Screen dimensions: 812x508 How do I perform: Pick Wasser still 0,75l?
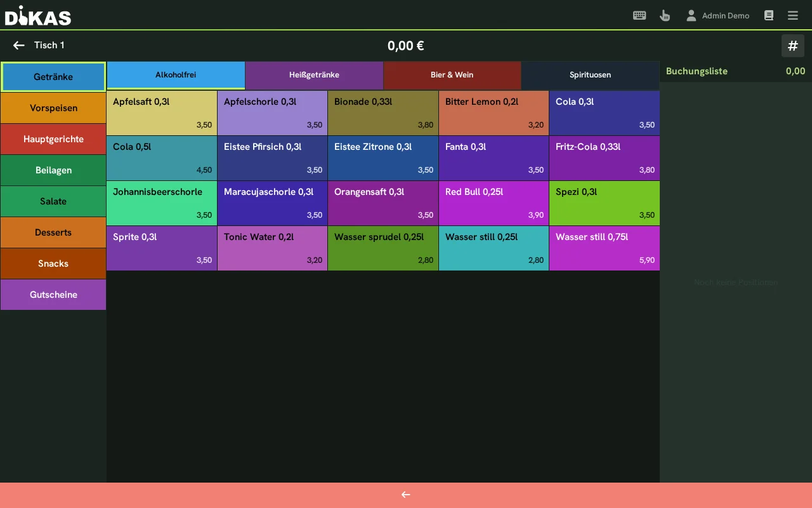[x=605, y=248]
